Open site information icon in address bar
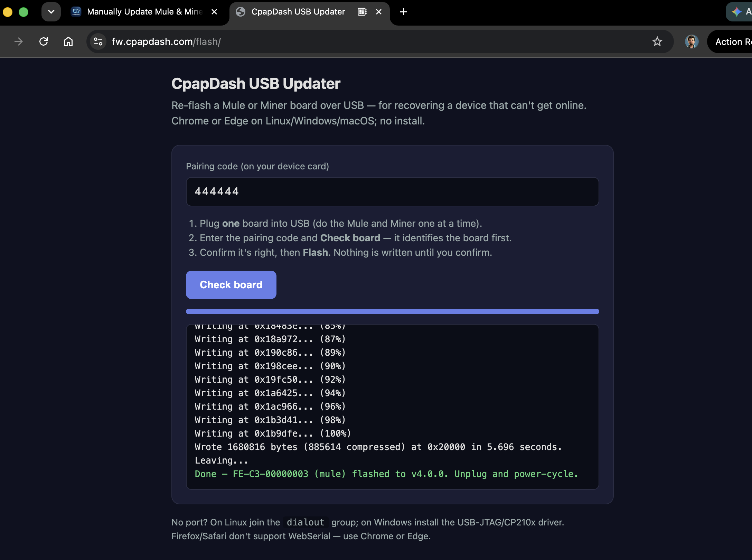 click(x=98, y=42)
